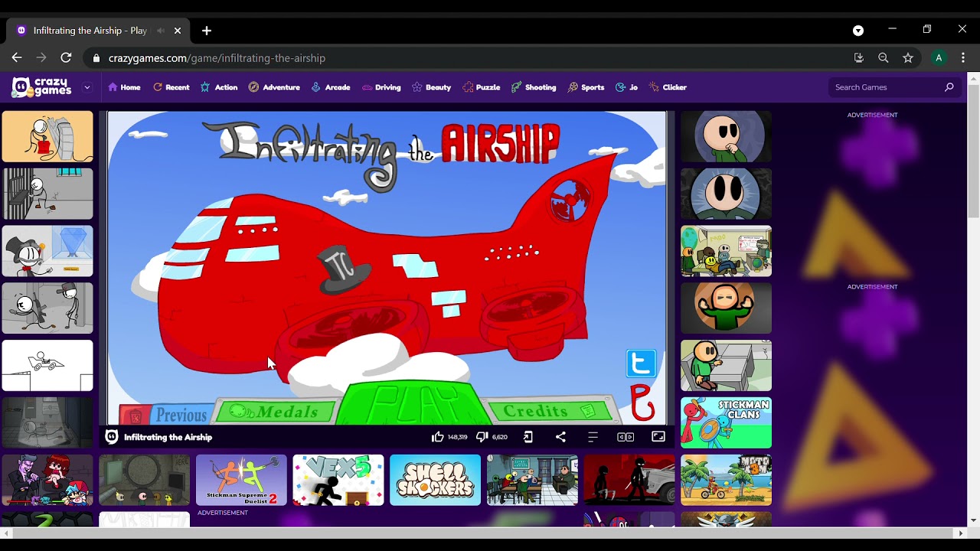Open the stickman behind prison bars thumbnail
Image resolution: width=980 pixels, height=551 pixels.
(47, 194)
